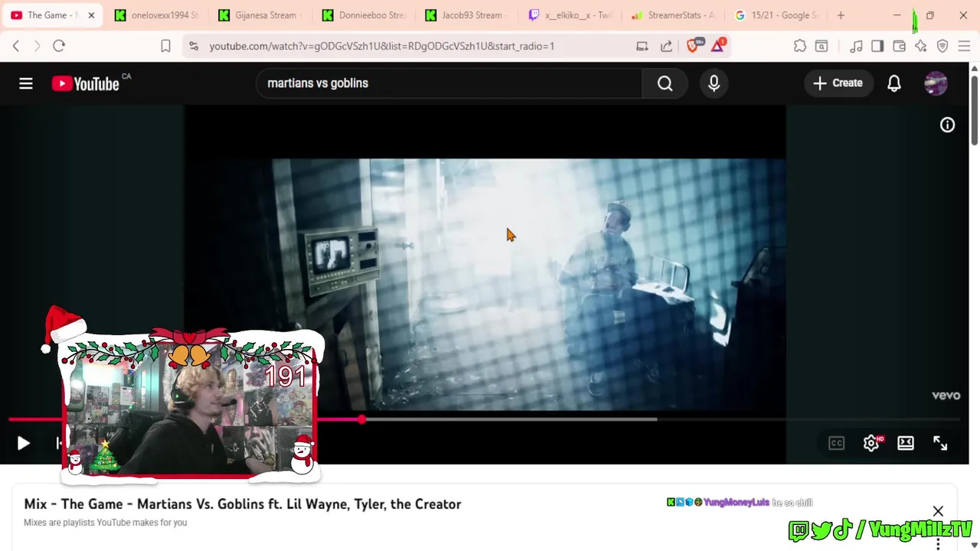The height and width of the screenshot is (551, 980).
Task: Play the paused video
Action: (x=23, y=443)
